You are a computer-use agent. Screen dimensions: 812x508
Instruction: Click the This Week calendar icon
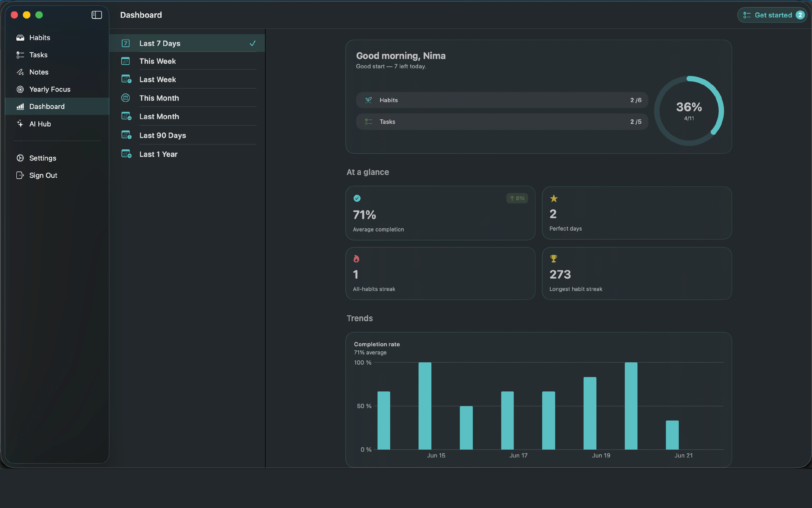(x=125, y=61)
